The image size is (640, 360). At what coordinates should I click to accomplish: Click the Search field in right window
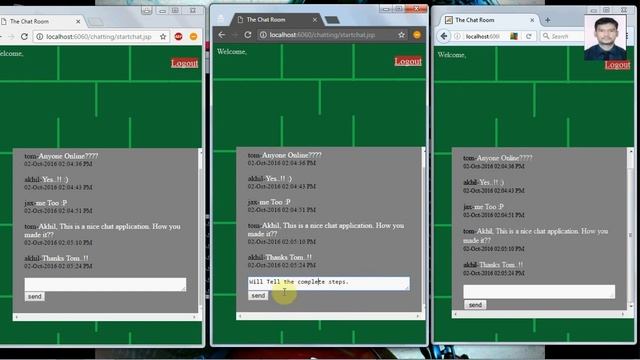565,36
